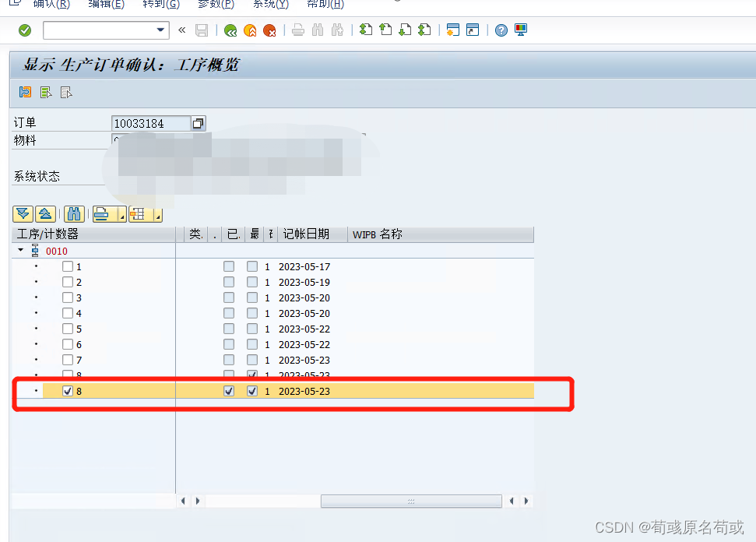Open the 转到(G) menu
Screen dimensions: 756x542
coord(160,5)
